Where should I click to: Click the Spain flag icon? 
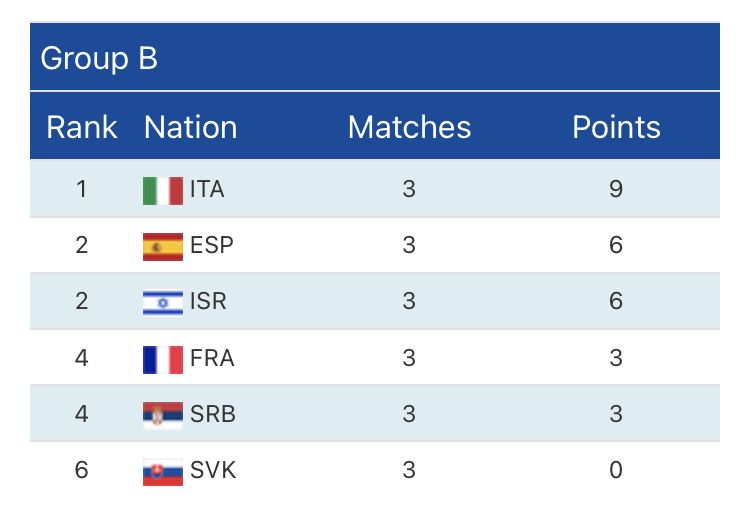click(163, 246)
